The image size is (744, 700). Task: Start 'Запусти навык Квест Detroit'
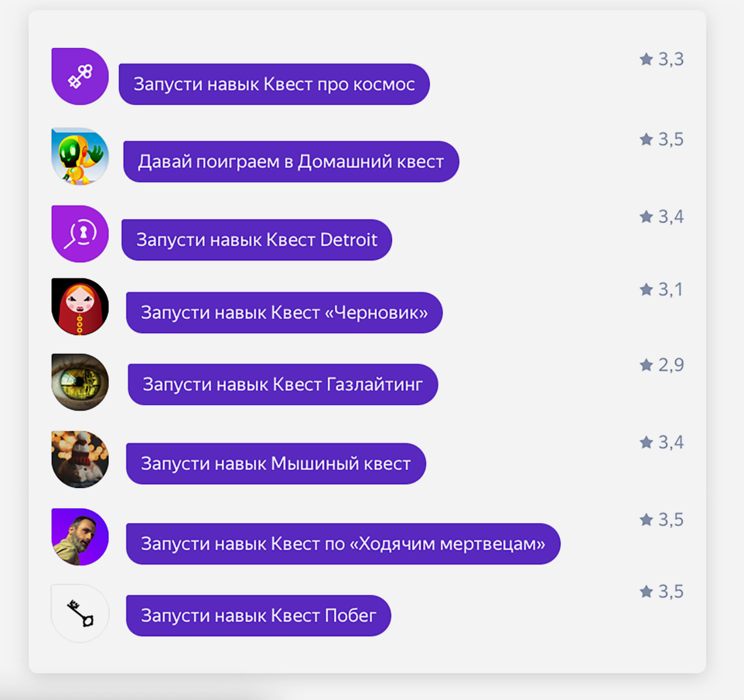[257, 240]
